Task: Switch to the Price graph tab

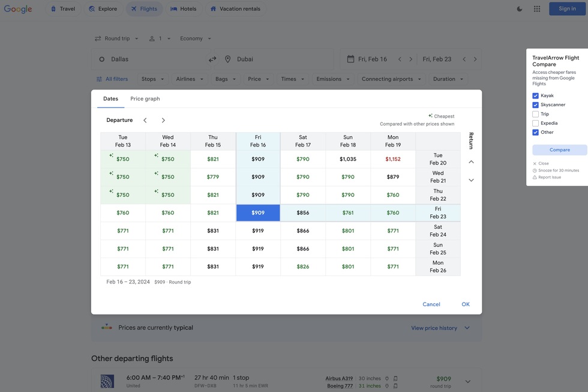Action: (x=145, y=98)
